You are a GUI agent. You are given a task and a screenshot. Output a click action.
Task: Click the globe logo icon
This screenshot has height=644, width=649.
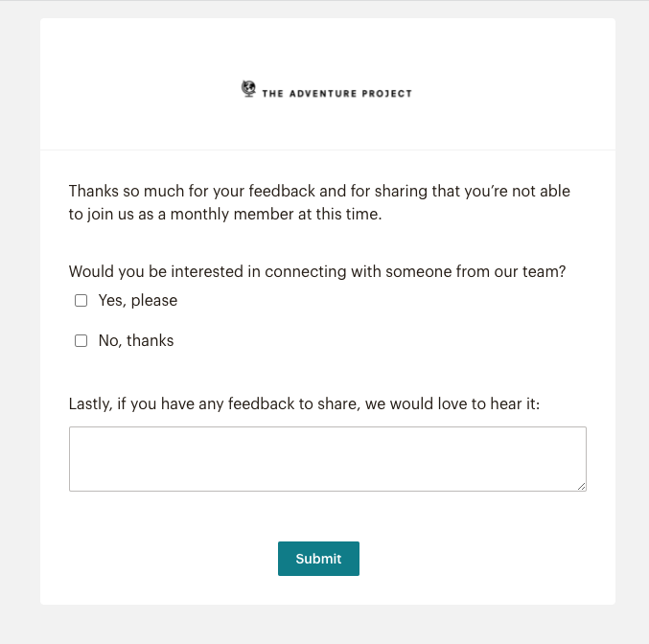tap(248, 88)
